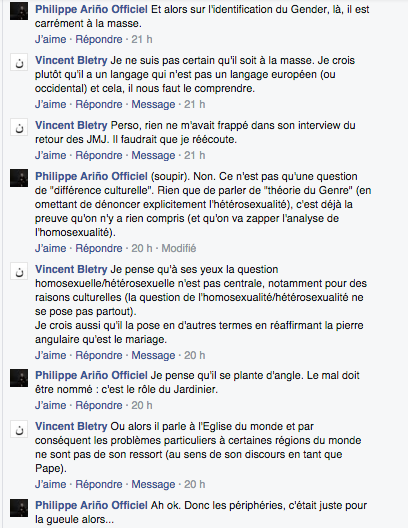
Task: Open Philippe Ariño avatar on Jardinier comment
Action: pyautogui.click(x=19, y=377)
